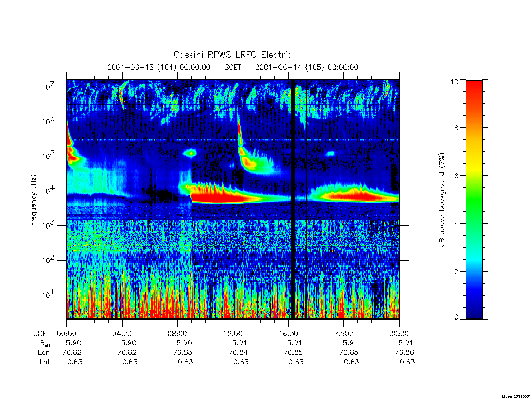Click the 10^6 frequency axis label
This screenshot has height=399, width=532.
pyautogui.click(x=49, y=121)
